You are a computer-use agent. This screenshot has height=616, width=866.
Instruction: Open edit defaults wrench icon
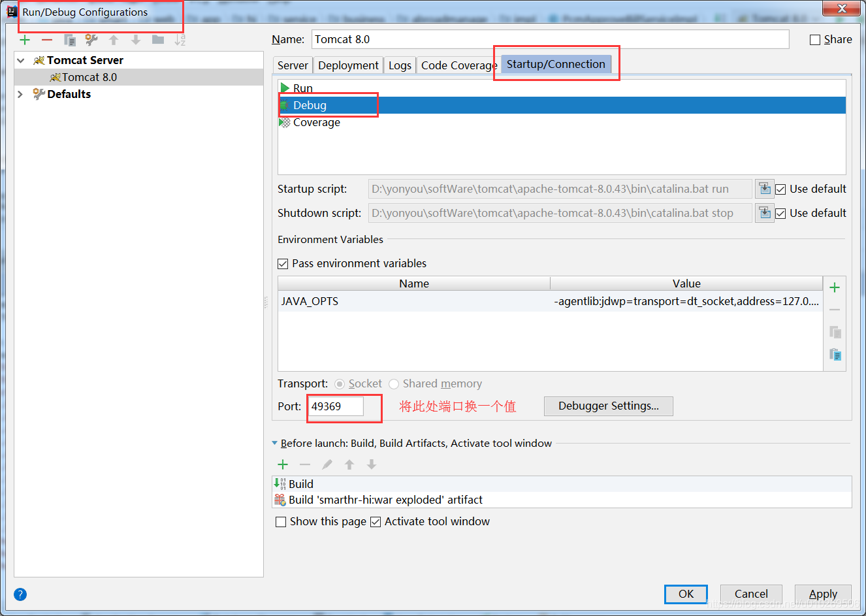tap(91, 40)
